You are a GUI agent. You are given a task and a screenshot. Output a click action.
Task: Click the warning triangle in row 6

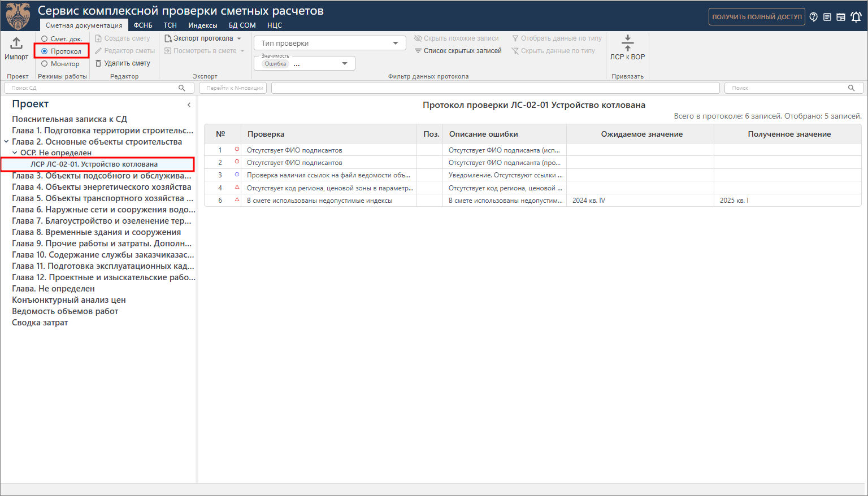(x=237, y=199)
